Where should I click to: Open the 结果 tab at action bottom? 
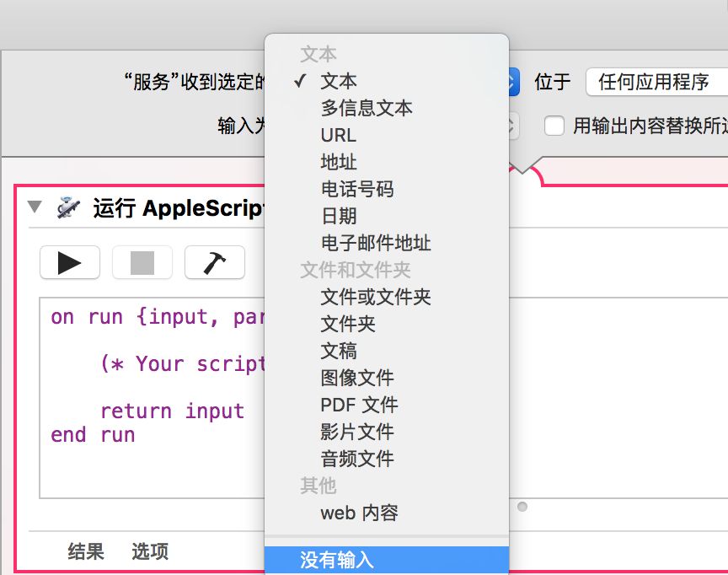click(x=86, y=551)
